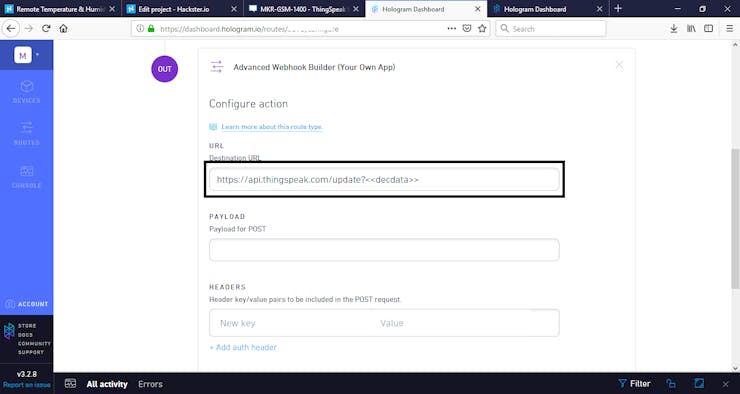Select the Errors tab

coord(150,384)
